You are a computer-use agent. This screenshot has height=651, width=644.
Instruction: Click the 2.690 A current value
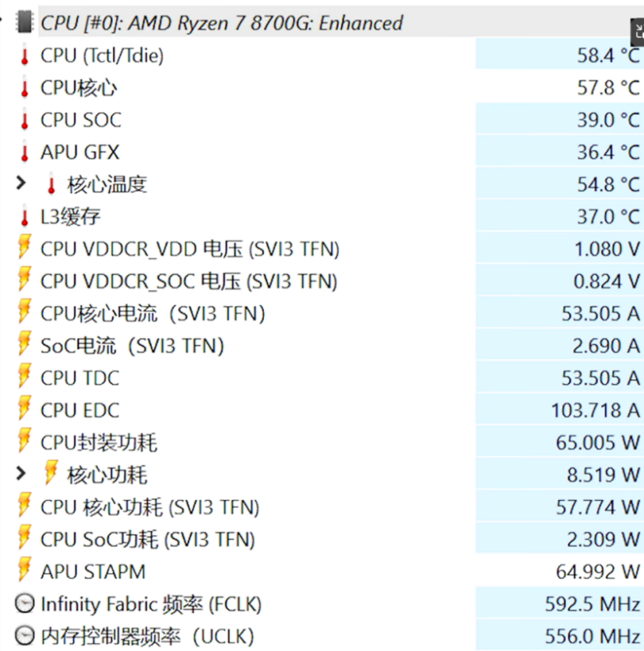click(x=607, y=346)
